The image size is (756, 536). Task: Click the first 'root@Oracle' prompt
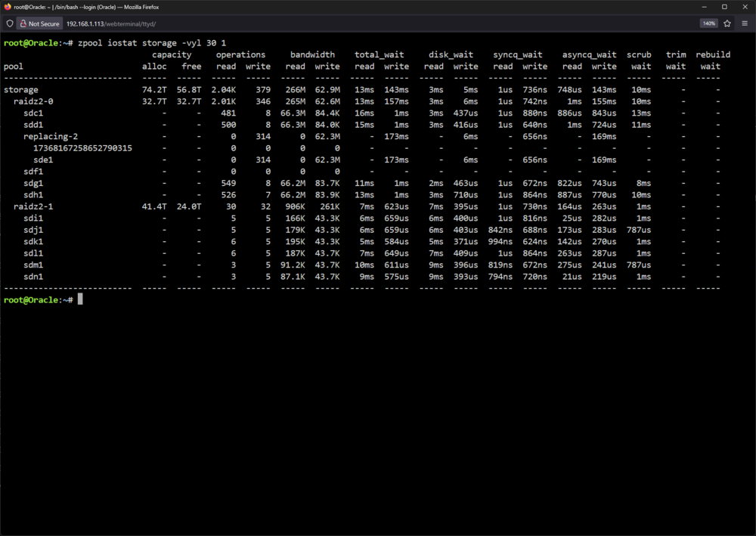coord(31,43)
